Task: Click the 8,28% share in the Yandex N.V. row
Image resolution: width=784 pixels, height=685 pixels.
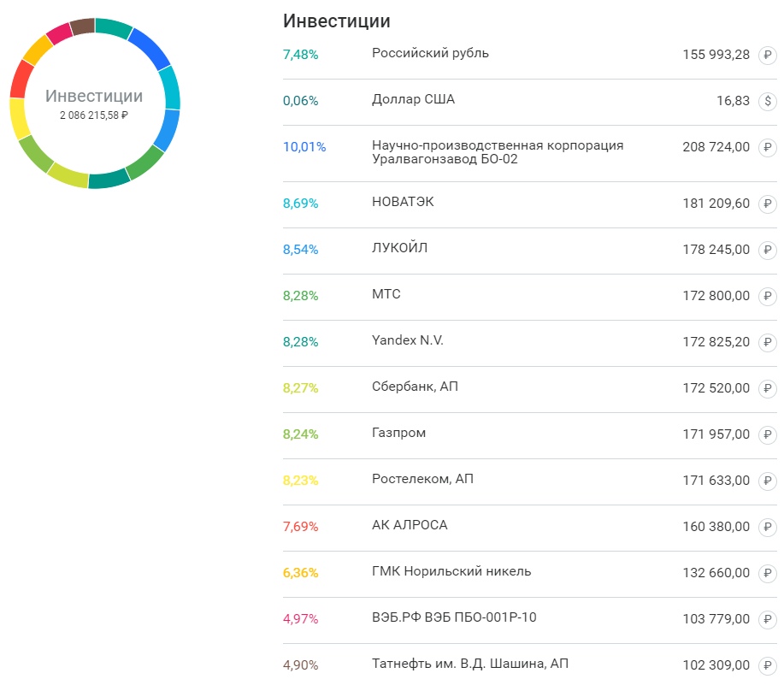Action: point(300,342)
